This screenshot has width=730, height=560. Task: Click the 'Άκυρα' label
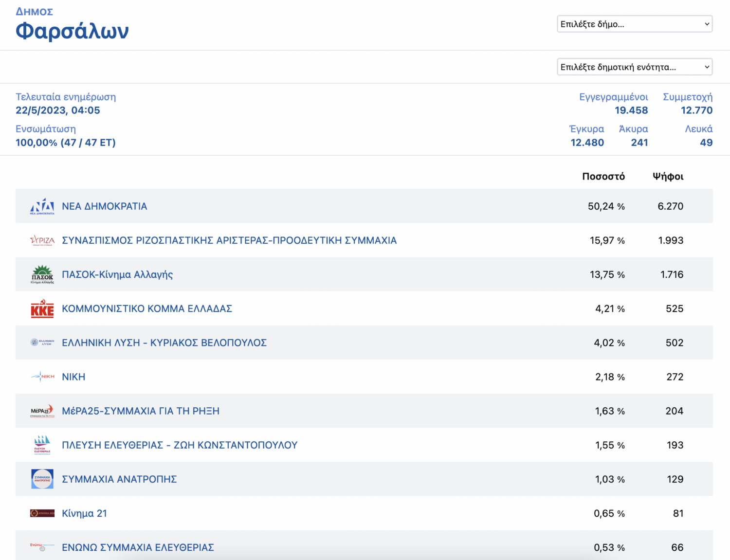coord(633,129)
